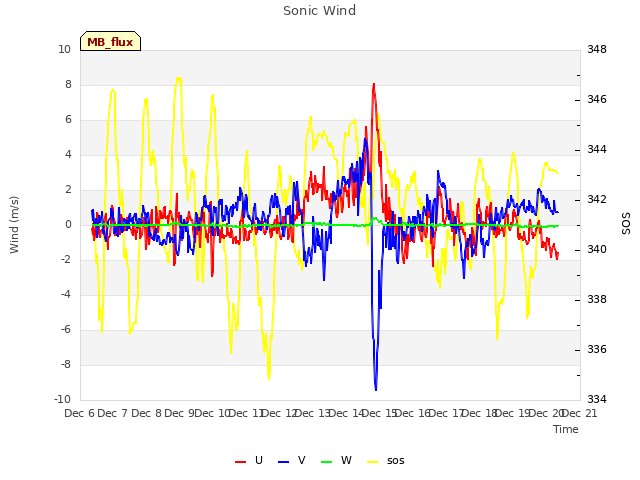The width and height of the screenshot is (640, 480).
Task: Click the red U legend color swatch
Action: point(240,462)
